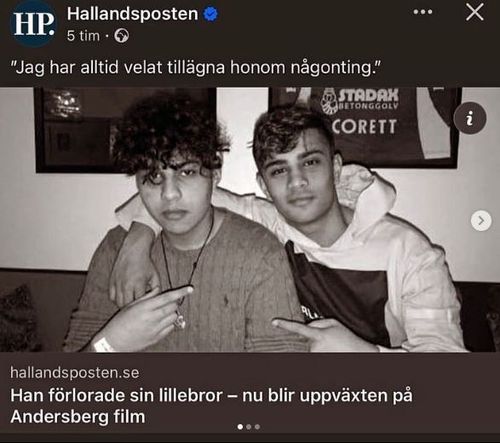The width and height of the screenshot is (500, 443).
Task: Click the quote caption 'Jag har alltid velat'
Action: coord(195,68)
